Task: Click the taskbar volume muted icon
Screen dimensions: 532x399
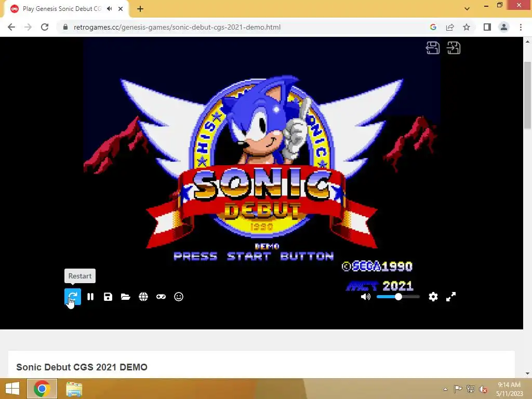Action: point(483,389)
